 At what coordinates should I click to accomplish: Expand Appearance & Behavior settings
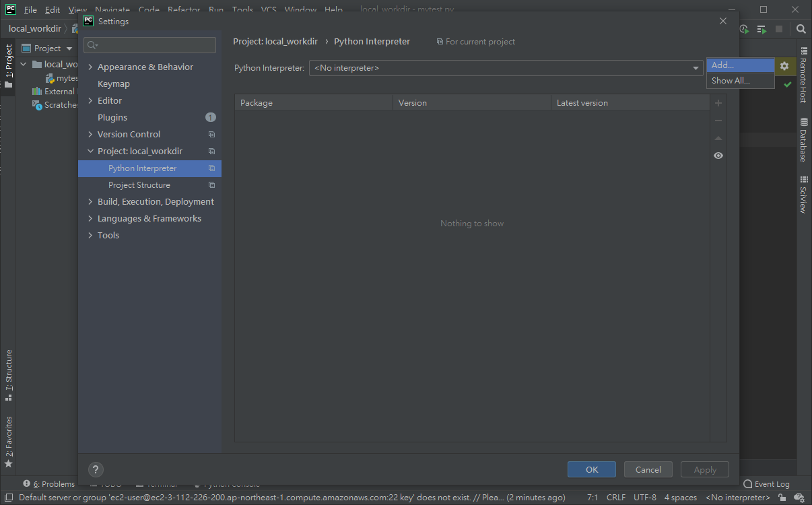(x=90, y=67)
